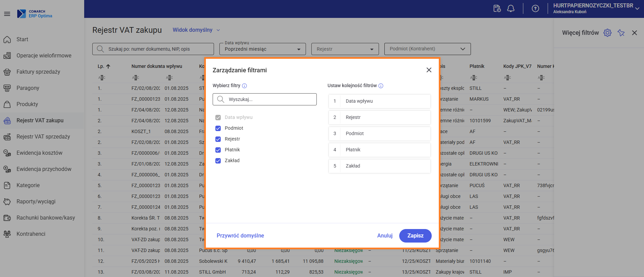Viewport: 644px width, 277px height.
Task: Expand the Widok domyślny view dropdown
Action: click(196, 30)
